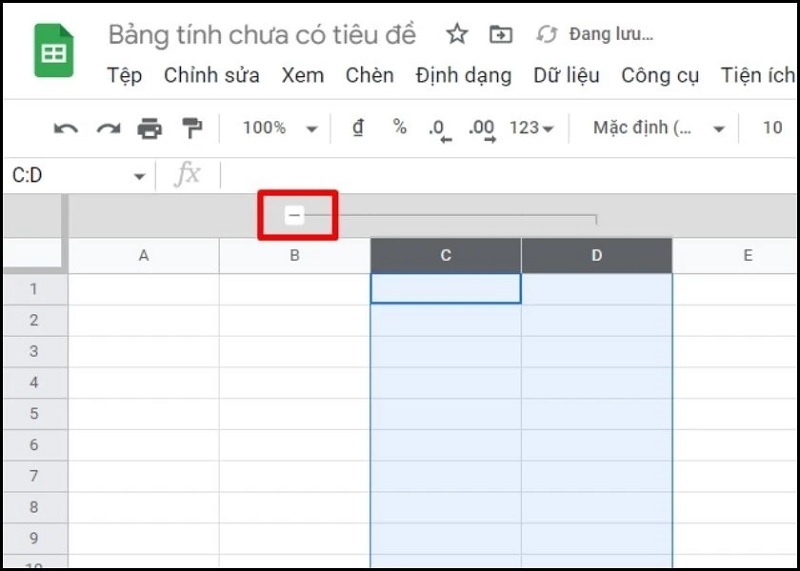Format as currency with đ icon

pyautogui.click(x=358, y=128)
